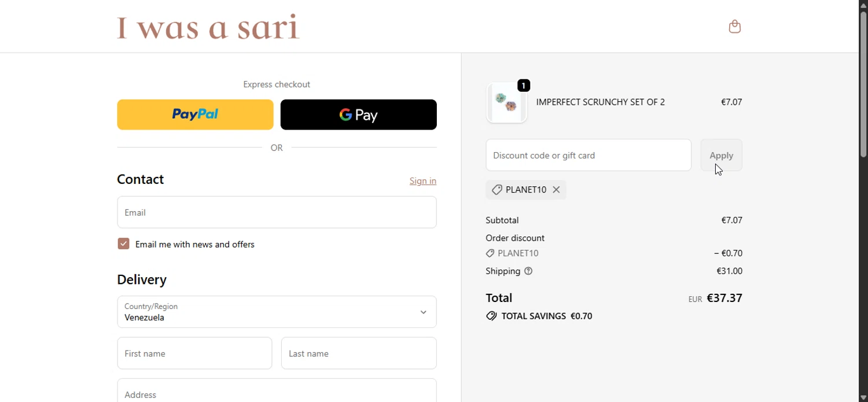Click the scrollbar up arrow
Screen dimensions: 868x402
(x=863, y=5)
